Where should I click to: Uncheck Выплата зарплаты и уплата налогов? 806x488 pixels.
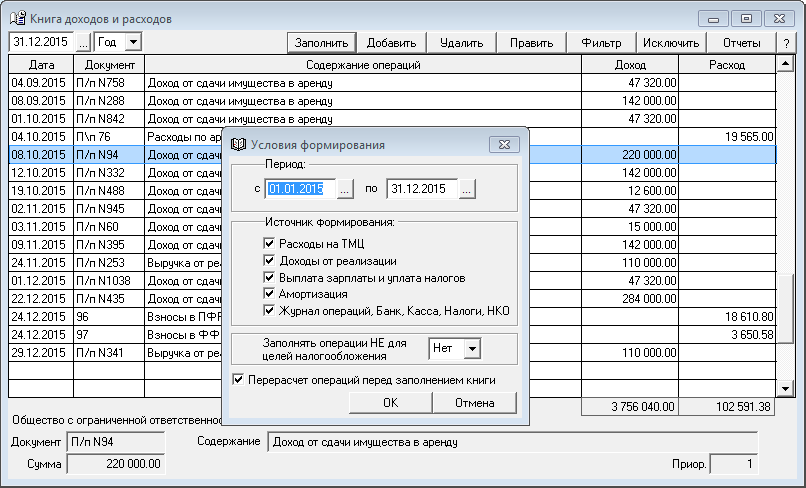[269, 277]
